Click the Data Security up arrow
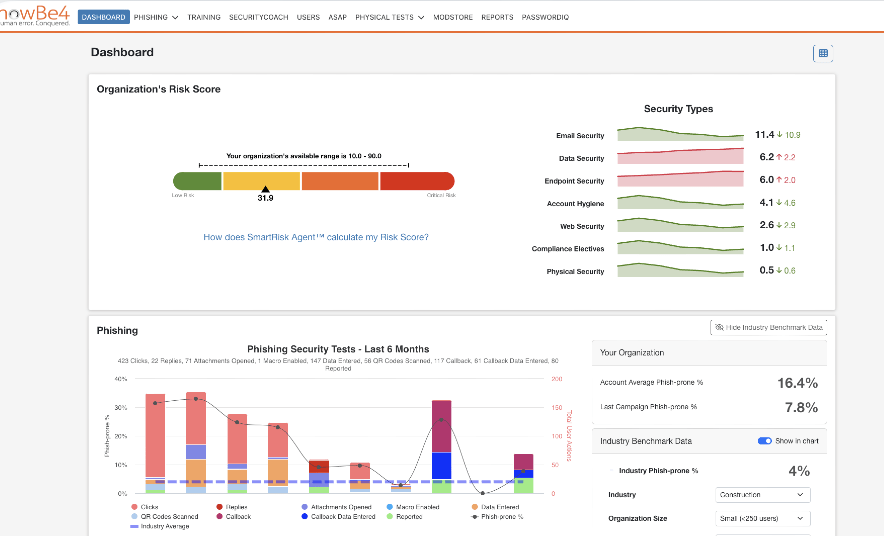The image size is (884, 536). (779, 157)
